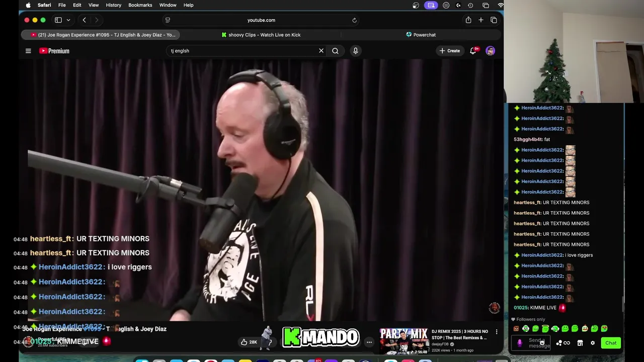644x362 pixels.
Task: Insert the yellow duck-face emote
Action: 585,329
